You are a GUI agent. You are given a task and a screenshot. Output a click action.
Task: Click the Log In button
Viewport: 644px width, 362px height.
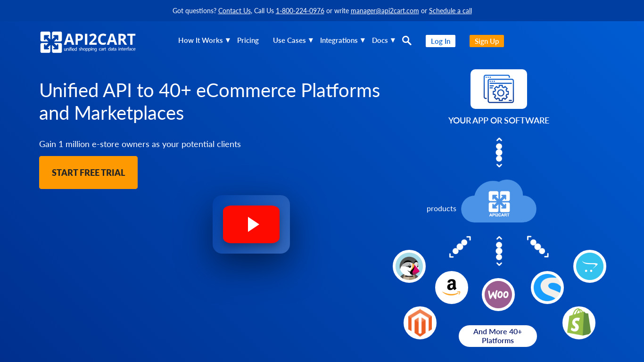point(440,41)
